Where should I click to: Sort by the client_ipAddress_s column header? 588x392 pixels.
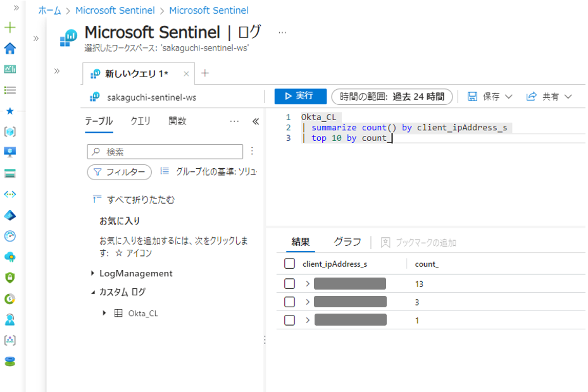pos(335,264)
